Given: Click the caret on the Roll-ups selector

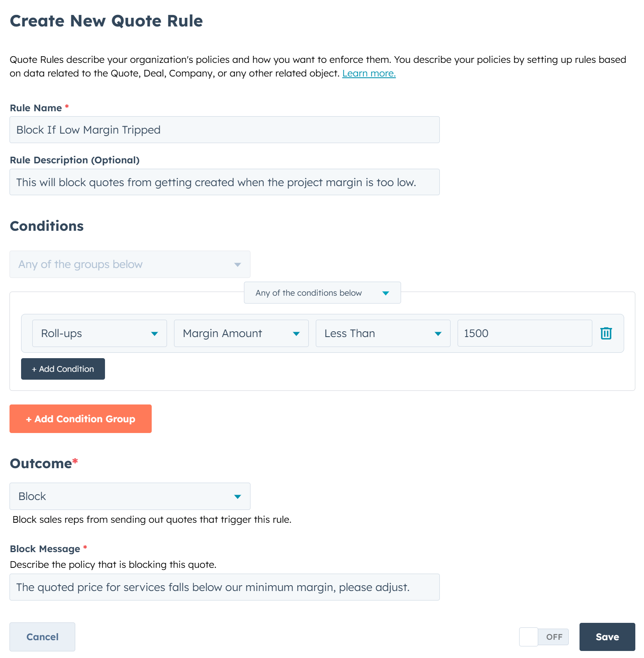Looking at the screenshot, I should (155, 333).
